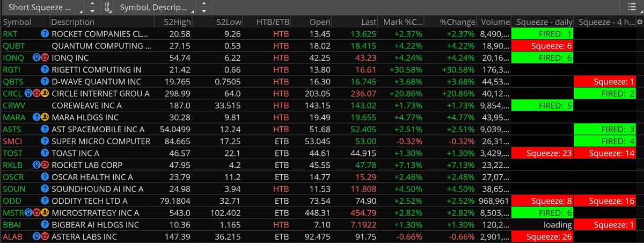The height and width of the screenshot is (243, 644).
Task: Click the lightbulb icon beside ALAB
Action: [36, 237]
